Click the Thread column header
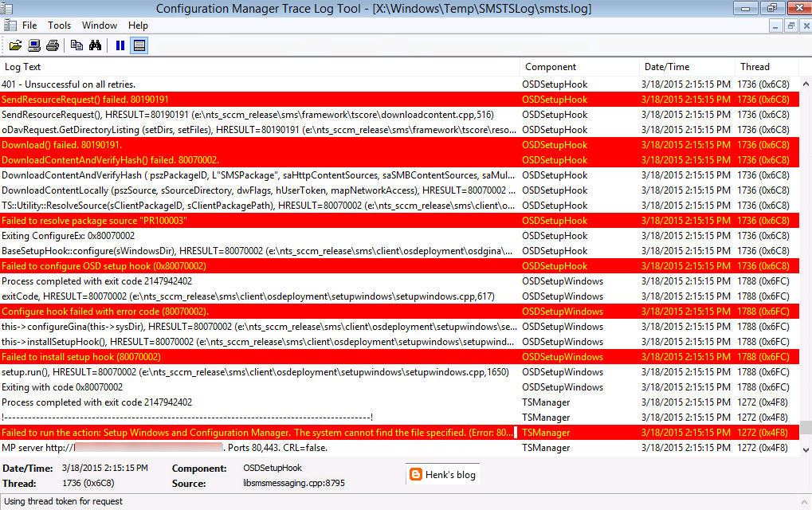 [767, 67]
